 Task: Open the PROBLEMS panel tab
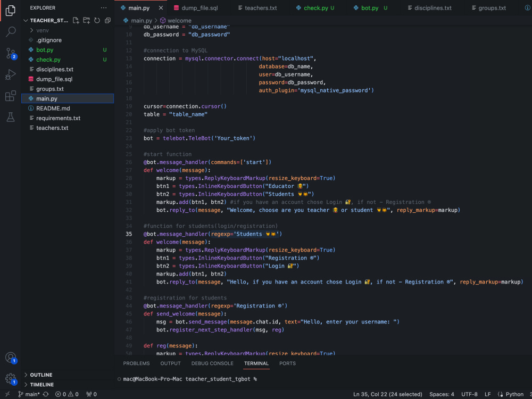click(x=136, y=363)
